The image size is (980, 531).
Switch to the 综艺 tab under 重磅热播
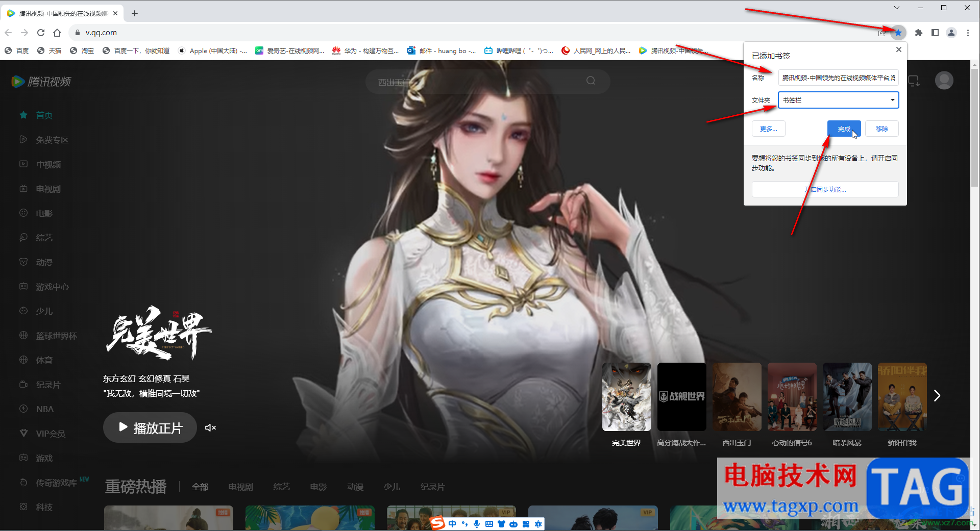(x=282, y=487)
